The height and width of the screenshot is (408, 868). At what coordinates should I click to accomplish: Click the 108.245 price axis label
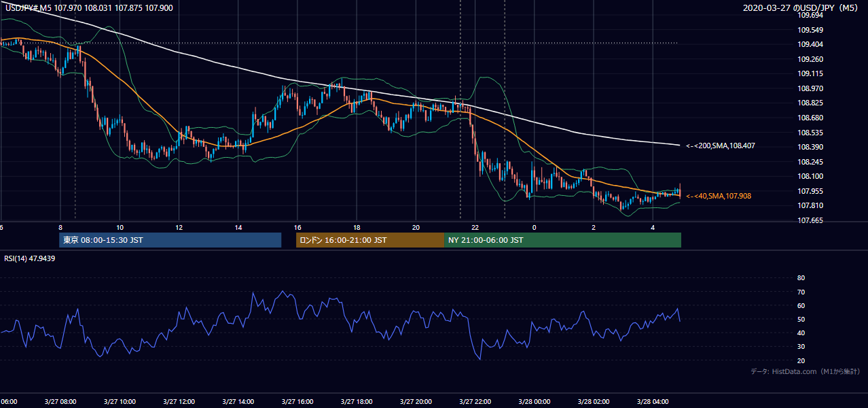coord(810,162)
